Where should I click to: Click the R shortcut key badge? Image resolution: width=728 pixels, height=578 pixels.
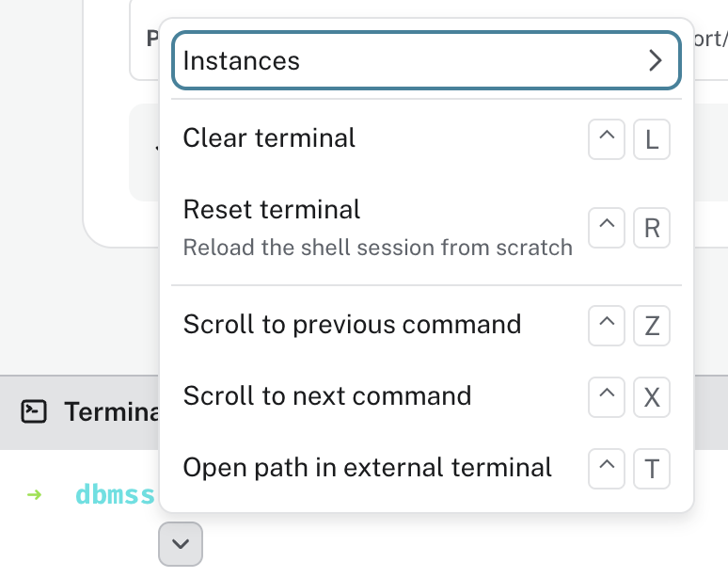point(652,228)
